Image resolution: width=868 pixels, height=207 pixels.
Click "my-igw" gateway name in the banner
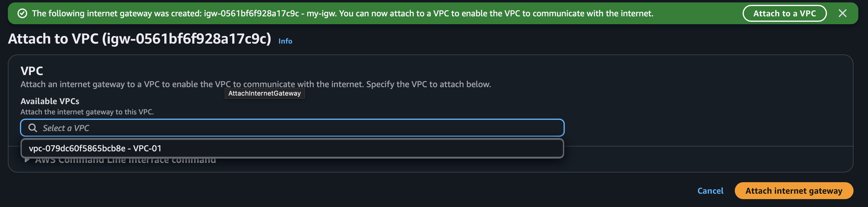pos(321,14)
